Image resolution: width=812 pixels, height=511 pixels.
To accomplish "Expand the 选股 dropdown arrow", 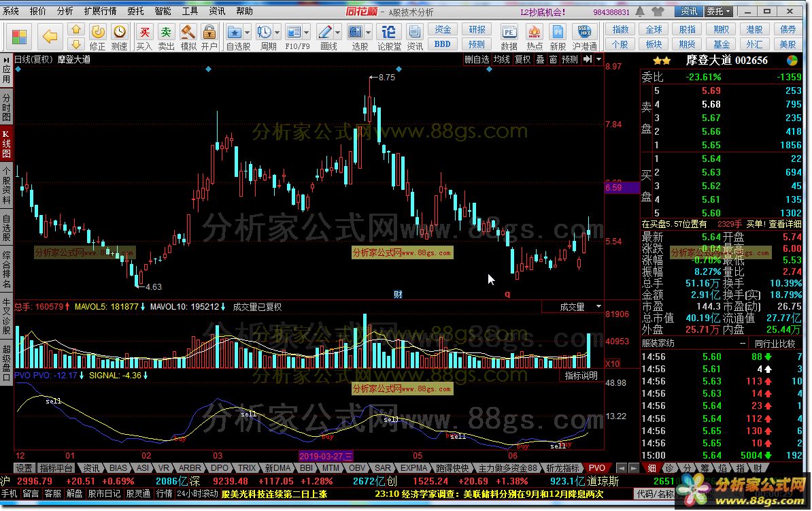I will (368, 33).
